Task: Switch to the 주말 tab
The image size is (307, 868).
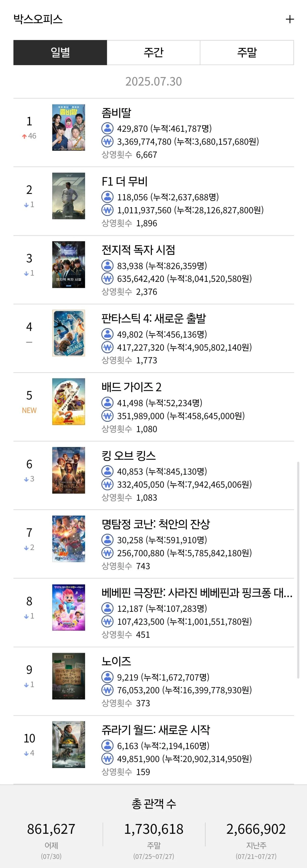Action: point(247,53)
